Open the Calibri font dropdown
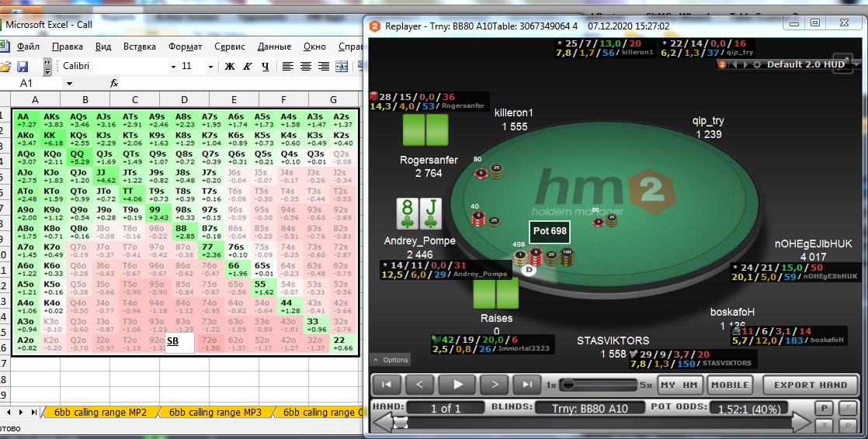The image size is (868, 439). [173, 67]
